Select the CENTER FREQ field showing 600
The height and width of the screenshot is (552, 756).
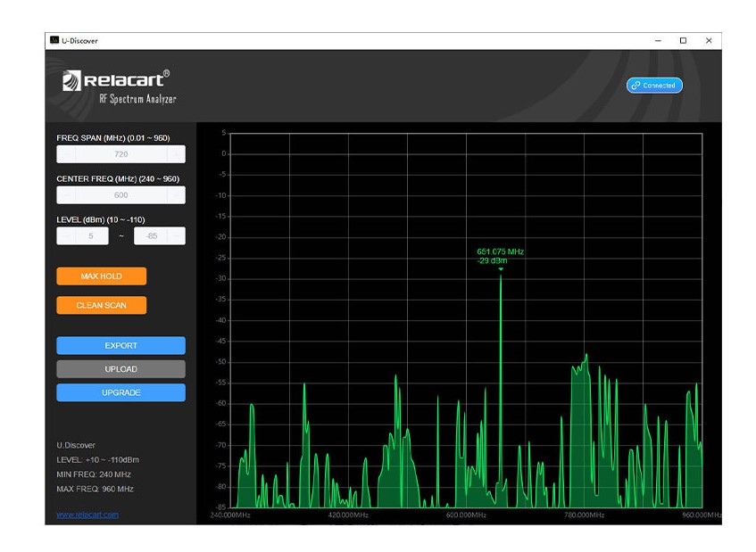120,195
